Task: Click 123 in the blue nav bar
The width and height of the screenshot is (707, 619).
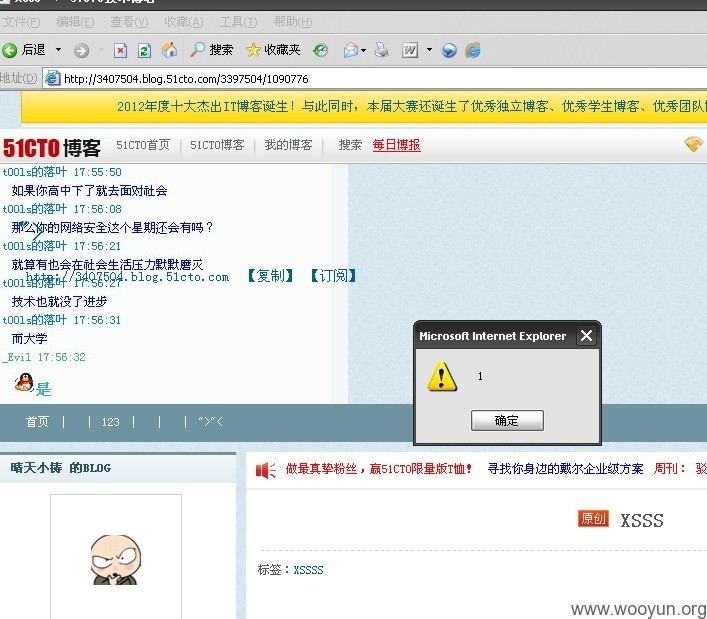Action: click(x=110, y=422)
